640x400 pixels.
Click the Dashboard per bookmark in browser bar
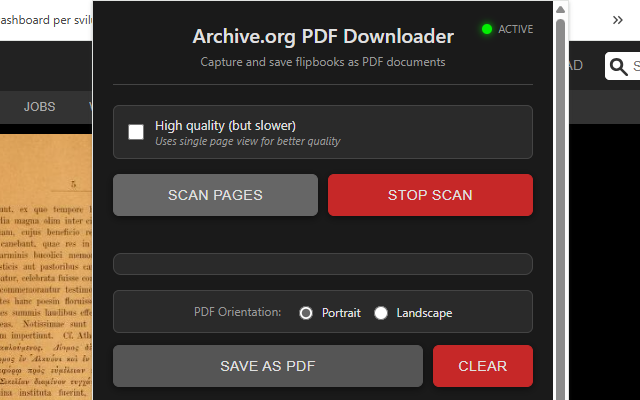coord(46,20)
